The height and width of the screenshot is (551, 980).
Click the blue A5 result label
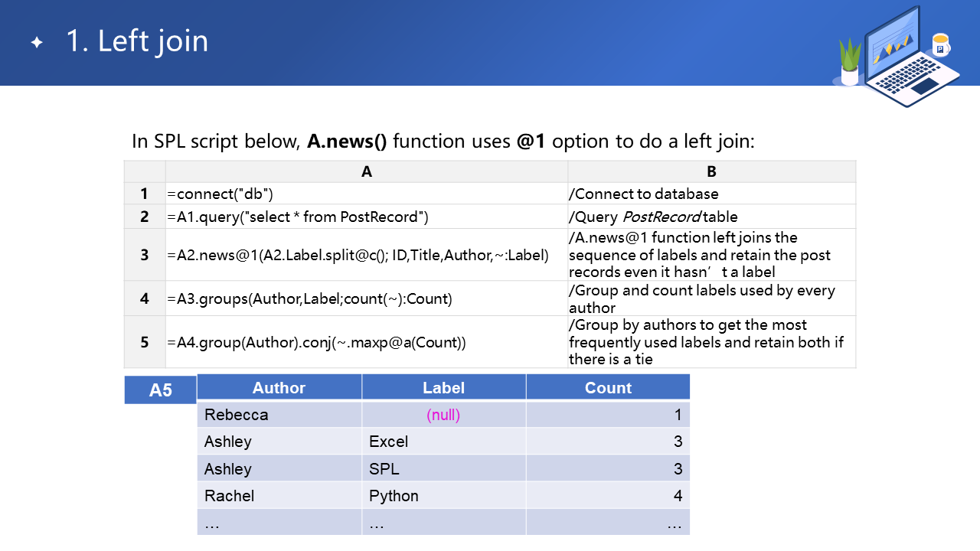[161, 390]
